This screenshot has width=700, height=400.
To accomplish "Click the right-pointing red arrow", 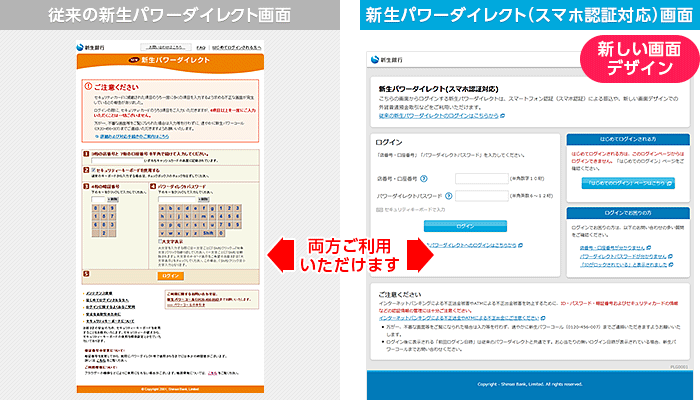I will (x=423, y=258).
